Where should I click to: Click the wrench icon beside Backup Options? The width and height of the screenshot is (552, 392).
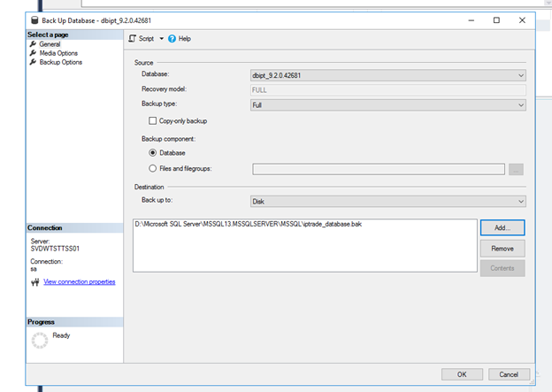(x=33, y=62)
